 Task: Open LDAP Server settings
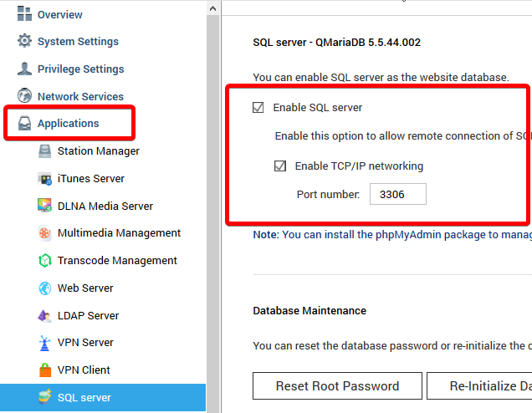88,315
